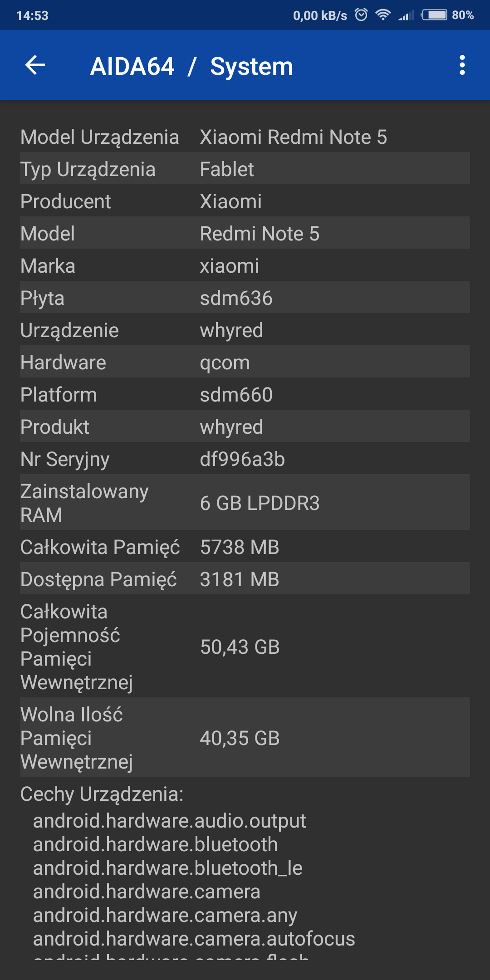This screenshot has width=490, height=980.
Task: Tap the Wolna Ilość Pamięci Wewnętrznej row
Action: [245, 738]
